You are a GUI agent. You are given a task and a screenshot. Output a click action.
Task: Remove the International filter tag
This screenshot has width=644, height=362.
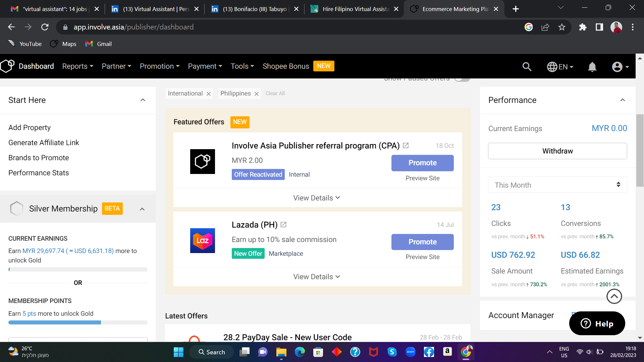[209, 94]
